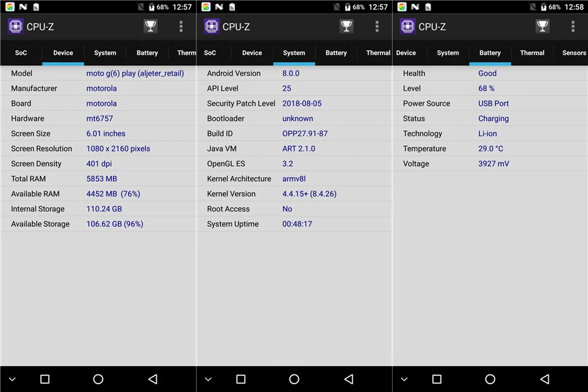Viewport: 588px width, 392px height.
Task: Open the Device tab in middle screen
Action: [252, 53]
